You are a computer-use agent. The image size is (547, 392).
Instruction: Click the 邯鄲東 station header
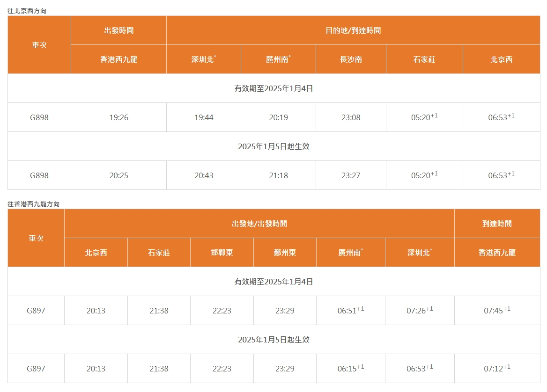tap(222, 253)
